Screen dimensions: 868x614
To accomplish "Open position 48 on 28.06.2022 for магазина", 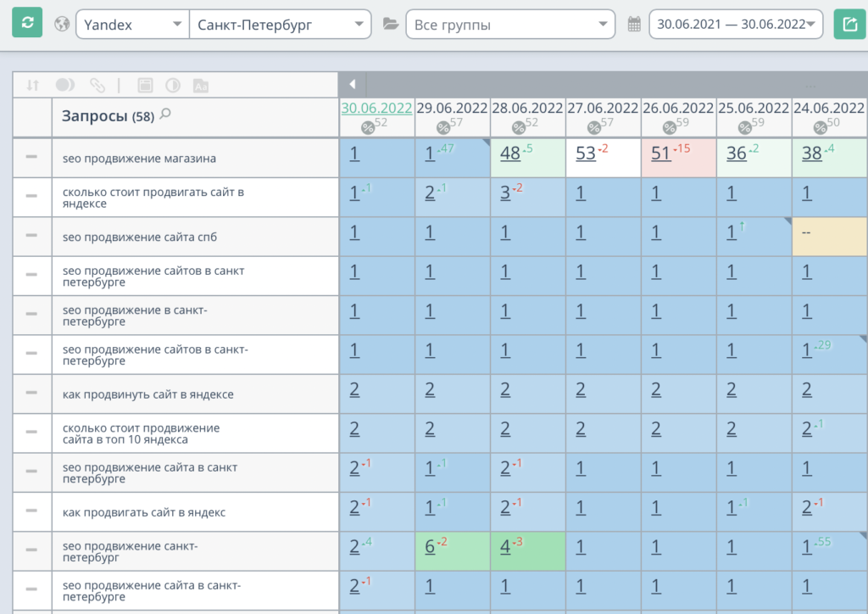I will click(x=509, y=153).
